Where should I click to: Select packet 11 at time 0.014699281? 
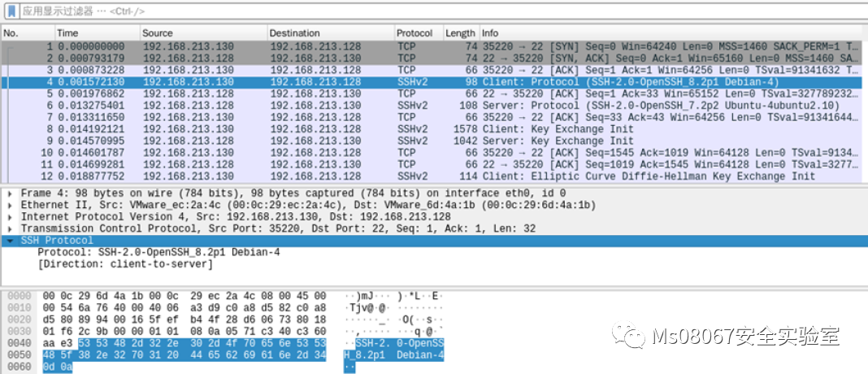[432, 164]
